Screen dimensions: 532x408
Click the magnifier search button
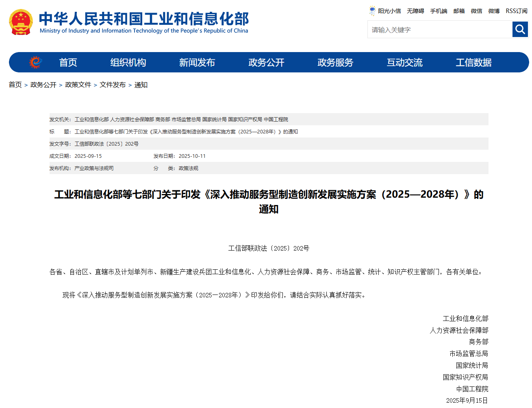click(x=520, y=29)
